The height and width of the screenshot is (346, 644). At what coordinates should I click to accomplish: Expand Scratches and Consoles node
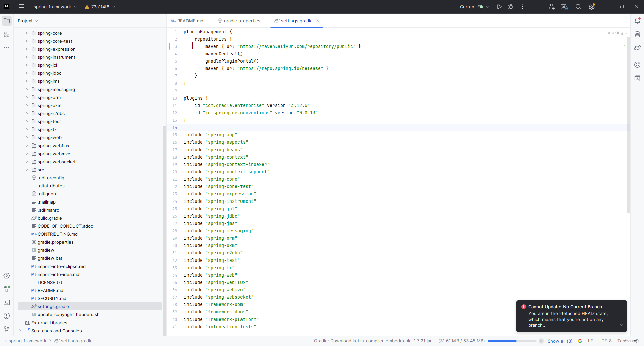tap(20, 331)
